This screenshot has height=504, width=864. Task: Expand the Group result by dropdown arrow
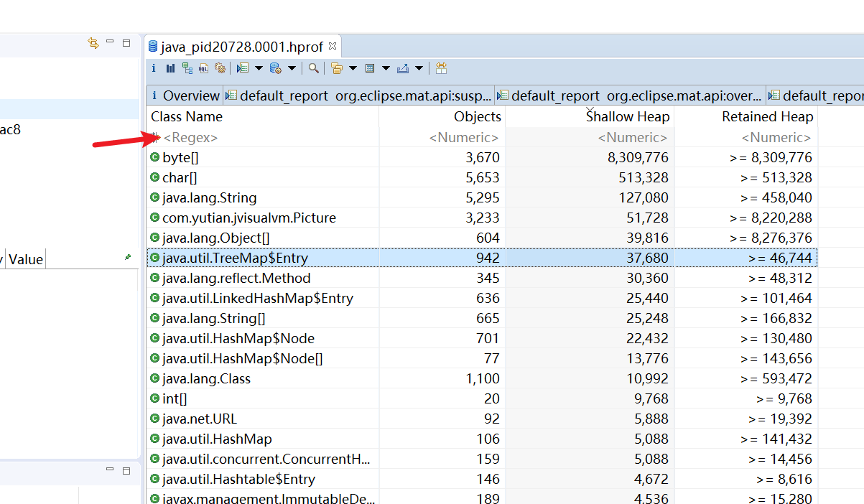pos(353,68)
